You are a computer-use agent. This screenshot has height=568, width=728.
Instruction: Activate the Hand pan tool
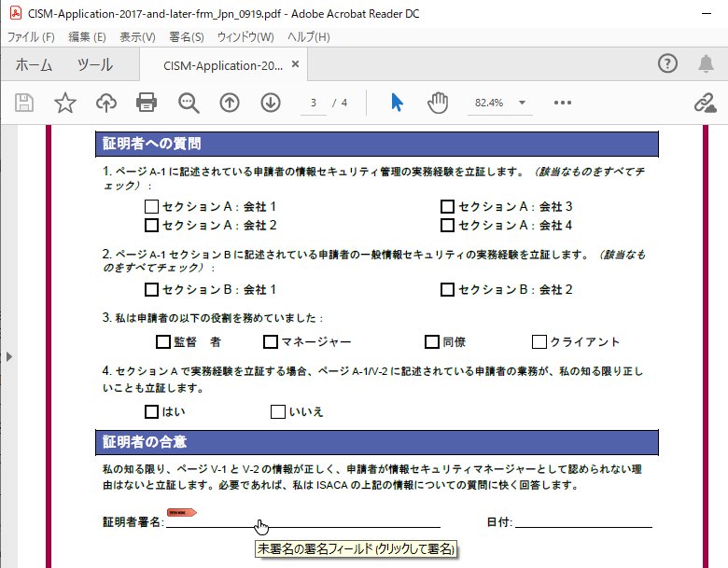438,103
